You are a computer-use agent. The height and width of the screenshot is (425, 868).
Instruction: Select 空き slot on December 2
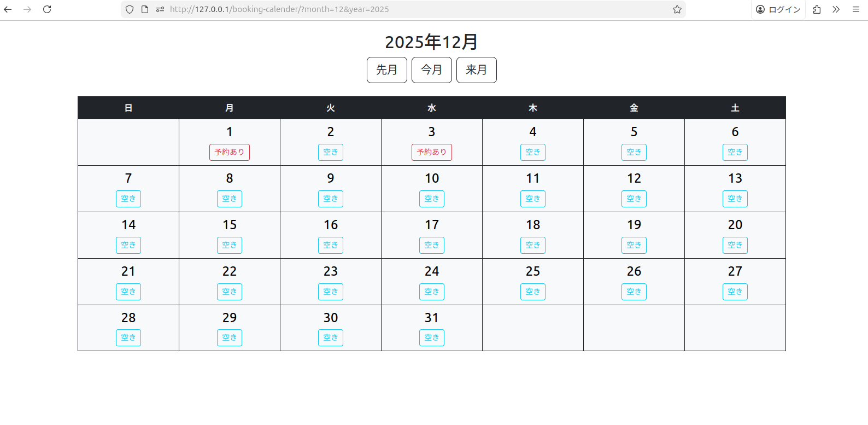pos(331,152)
